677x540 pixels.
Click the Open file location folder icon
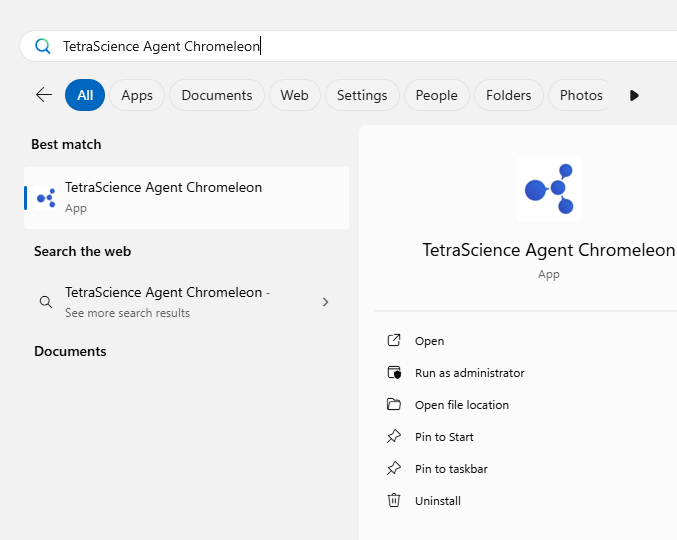coord(394,404)
